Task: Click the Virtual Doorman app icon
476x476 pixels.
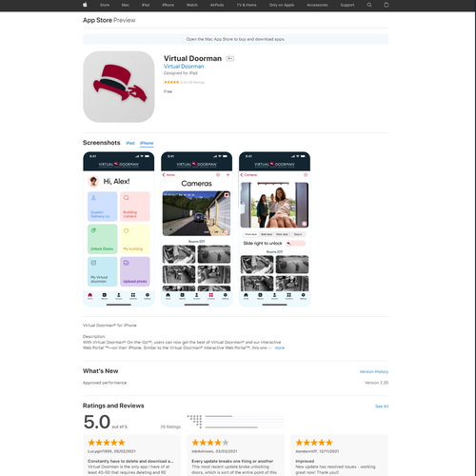Action: point(119,87)
